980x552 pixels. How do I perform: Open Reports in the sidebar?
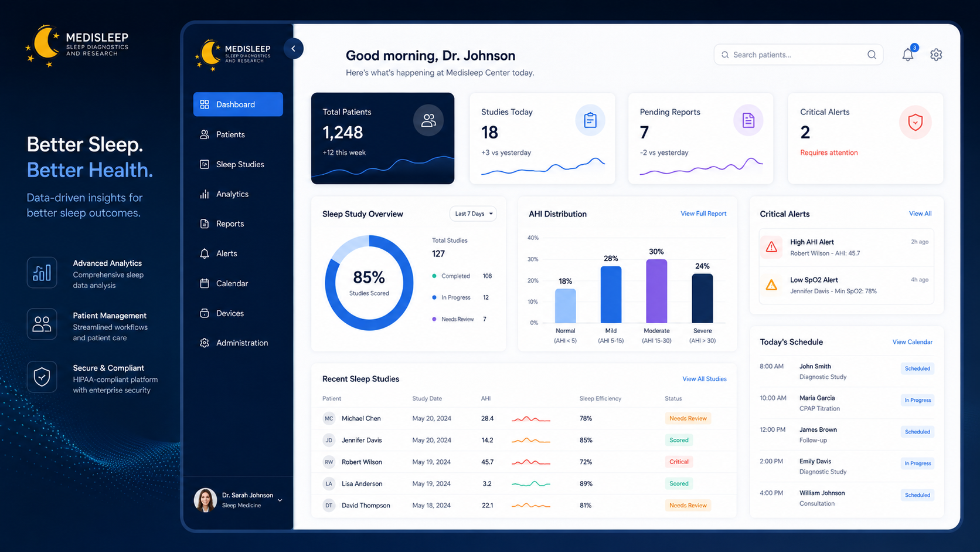238,223
